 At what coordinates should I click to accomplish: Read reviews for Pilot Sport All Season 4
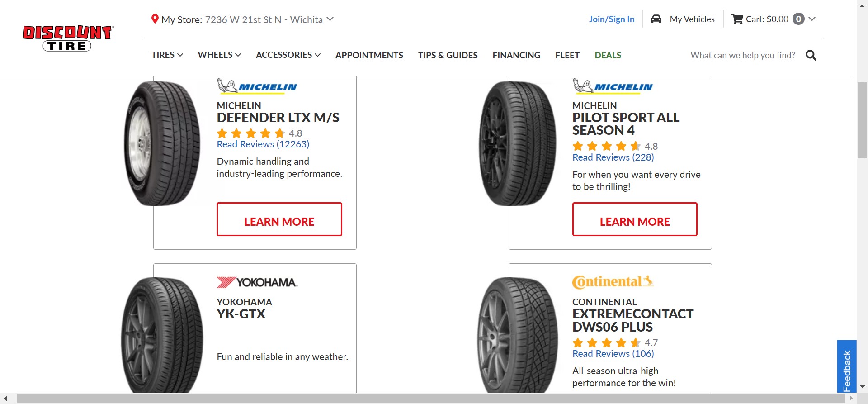click(x=613, y=157)
